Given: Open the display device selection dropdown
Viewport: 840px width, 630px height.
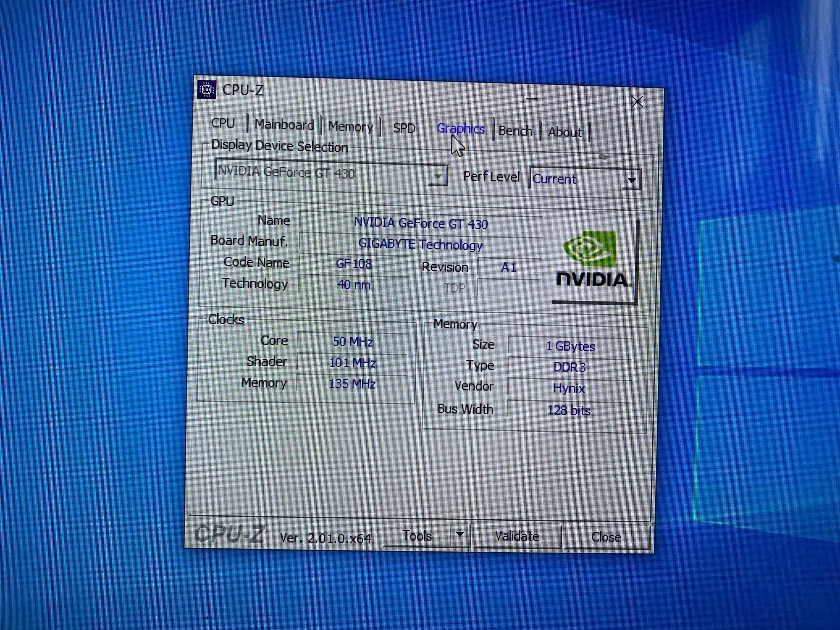Looking at the screenshot, I should point(331,173).
